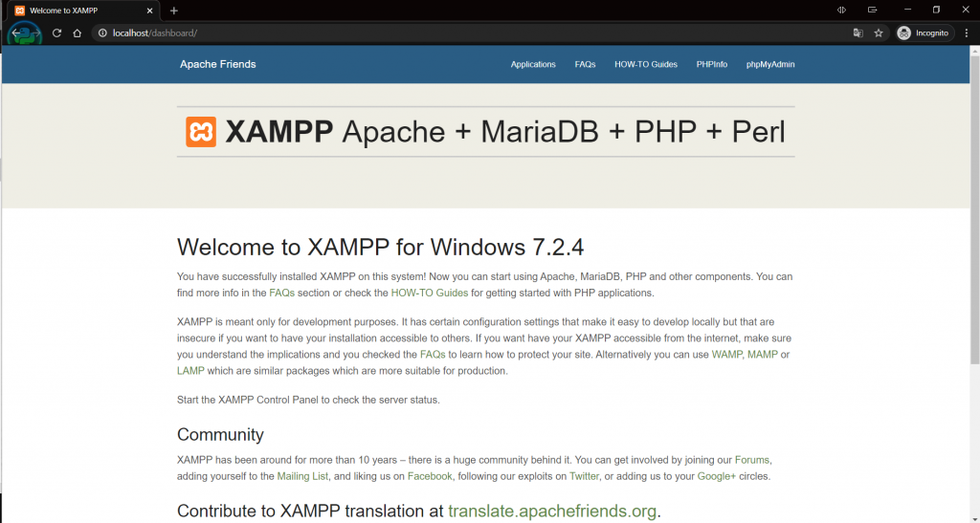Open the tab search icon in title bar
Viewport: 980px width, 523px height.
point(873,10)
